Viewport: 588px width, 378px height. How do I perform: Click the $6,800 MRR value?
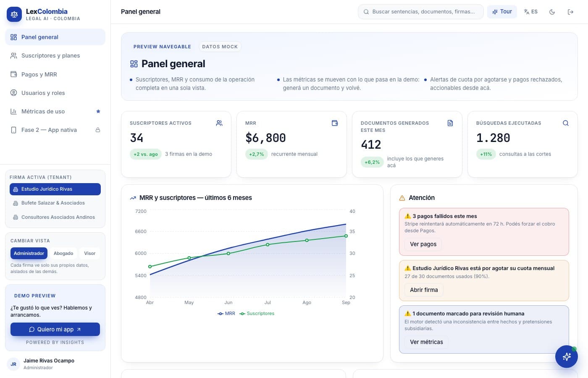[x=265, y=138]
